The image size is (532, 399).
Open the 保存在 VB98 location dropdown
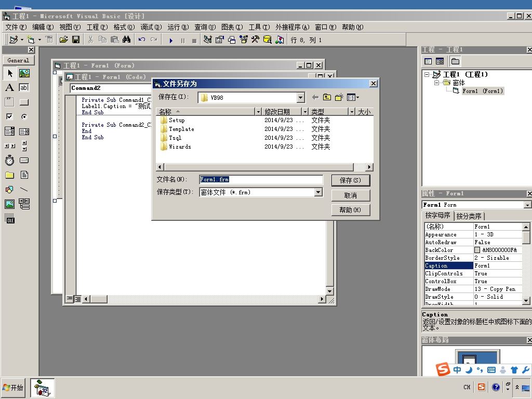(x=301, y=98)
